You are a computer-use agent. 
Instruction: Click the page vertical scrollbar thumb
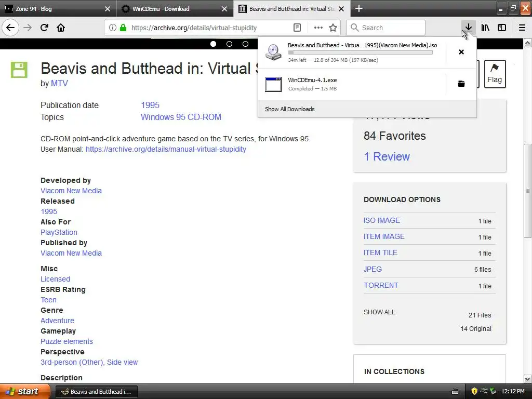[x=528, y=191]
